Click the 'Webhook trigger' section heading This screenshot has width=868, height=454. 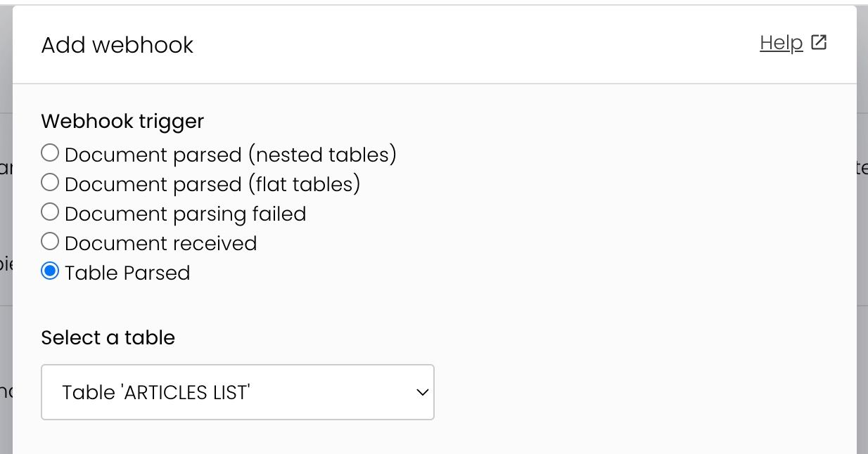(x=122, y=121)
